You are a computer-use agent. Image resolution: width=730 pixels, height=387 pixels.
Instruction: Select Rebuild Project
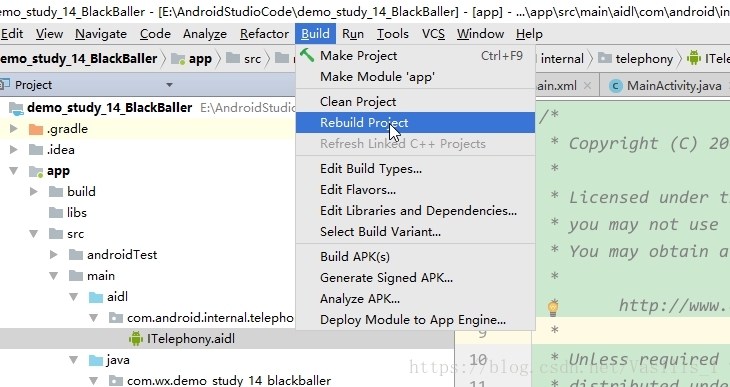(415, 122)
